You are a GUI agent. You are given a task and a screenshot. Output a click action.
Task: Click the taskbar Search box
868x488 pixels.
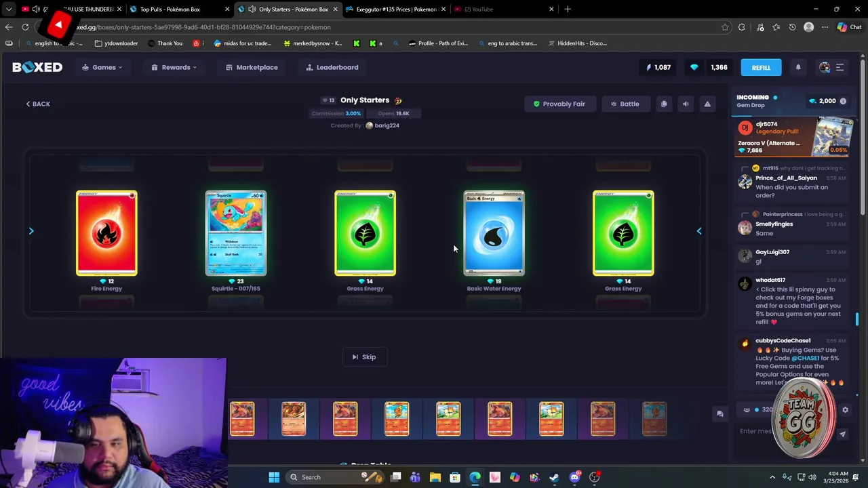(335, 477)
